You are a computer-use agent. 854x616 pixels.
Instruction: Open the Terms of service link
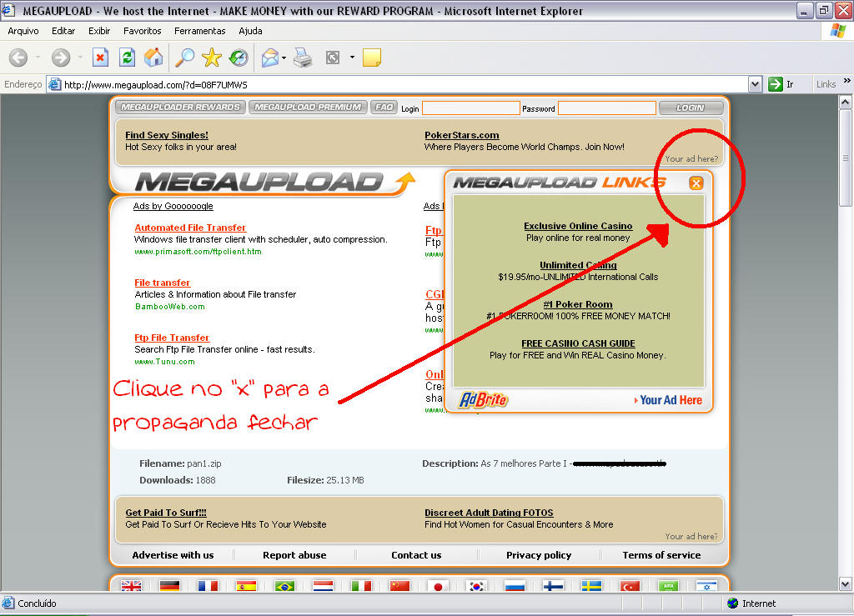(x=661, y=555)
